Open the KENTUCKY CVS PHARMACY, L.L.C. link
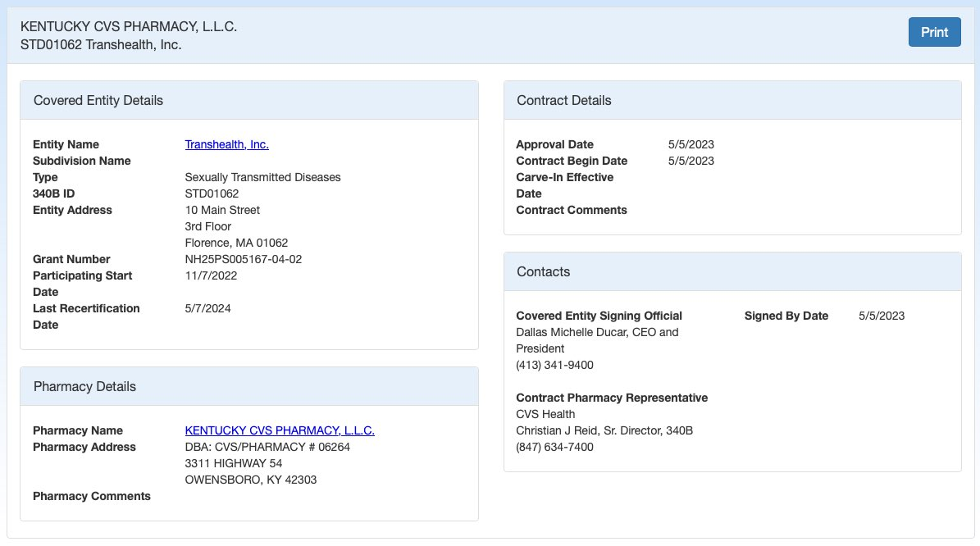This screenshot has height=546, width=980. click(280, 430)
